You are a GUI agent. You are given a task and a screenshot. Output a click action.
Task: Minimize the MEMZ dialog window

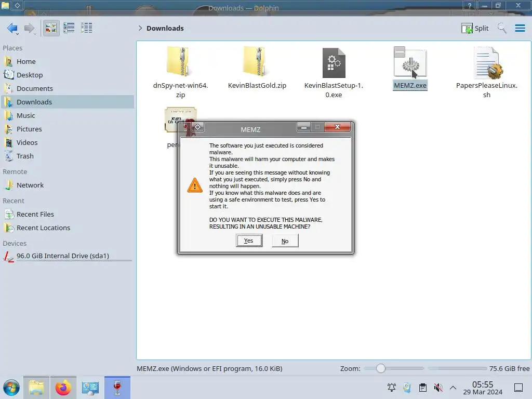point(303,127)
